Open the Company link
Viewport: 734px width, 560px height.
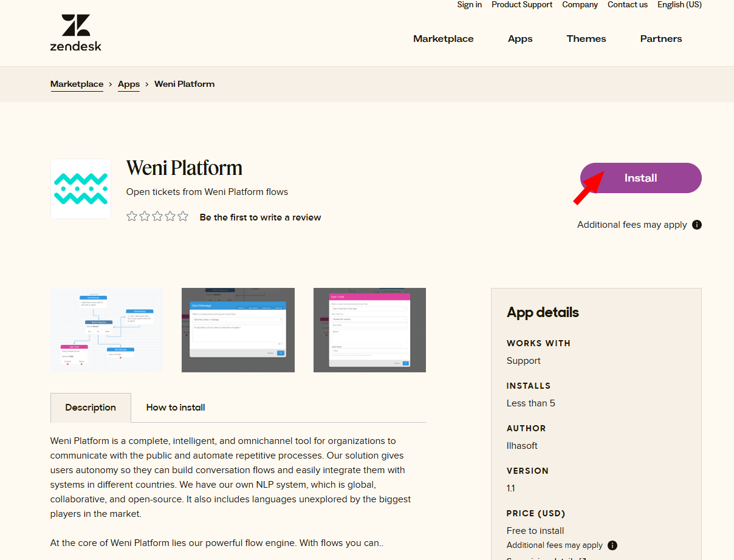click(580, 5)
